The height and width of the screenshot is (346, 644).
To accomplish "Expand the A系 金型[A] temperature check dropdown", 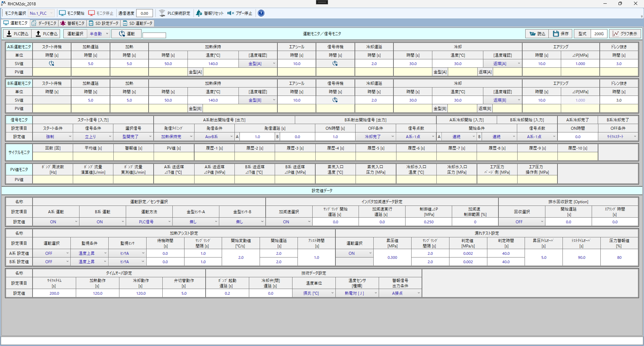I will click(258, 64).
